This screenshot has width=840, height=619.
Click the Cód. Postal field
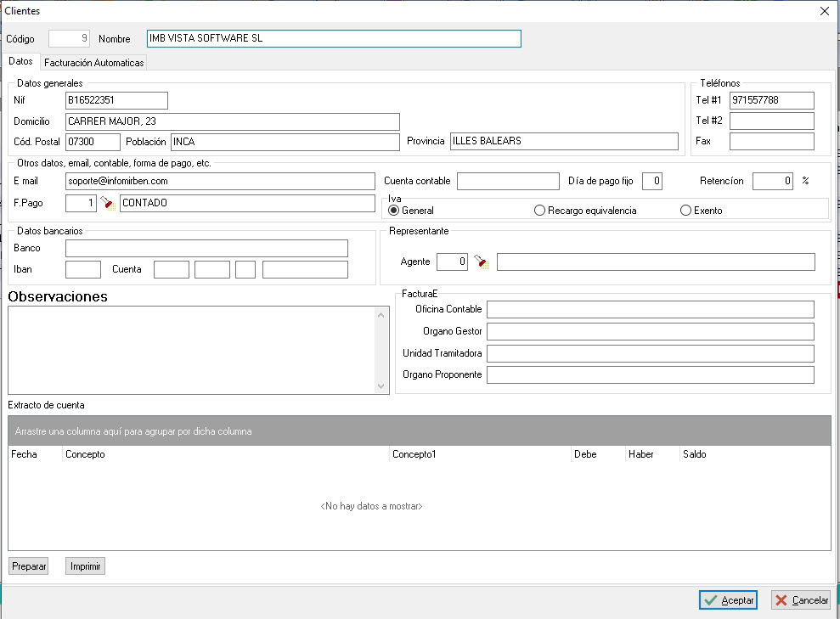pyautogui.click(x=93, y=142)
